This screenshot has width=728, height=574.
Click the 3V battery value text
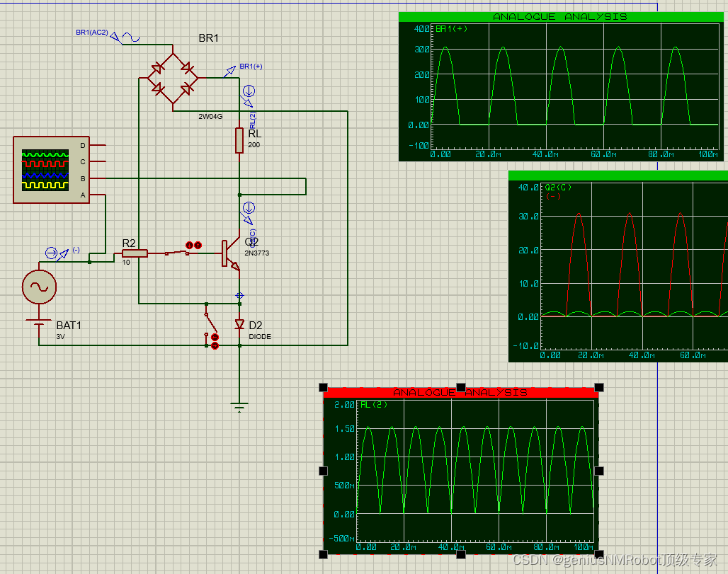tap(60, 336)
